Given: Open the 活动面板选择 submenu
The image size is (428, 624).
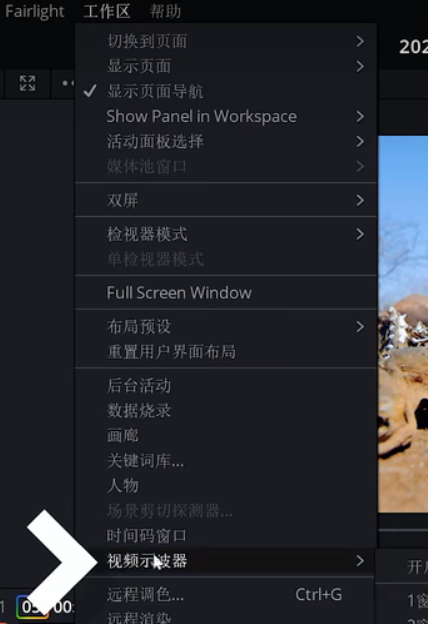Looking at the screenshot, I should [226, 142].
